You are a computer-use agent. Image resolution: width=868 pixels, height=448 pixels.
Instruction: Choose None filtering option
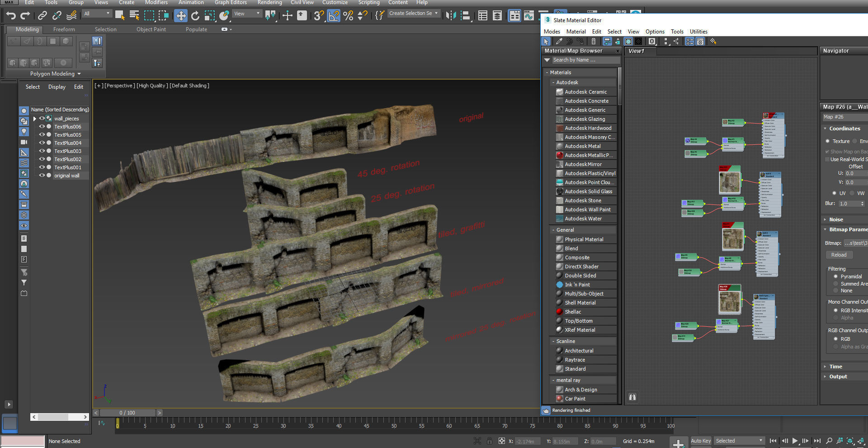pos(835,291)
